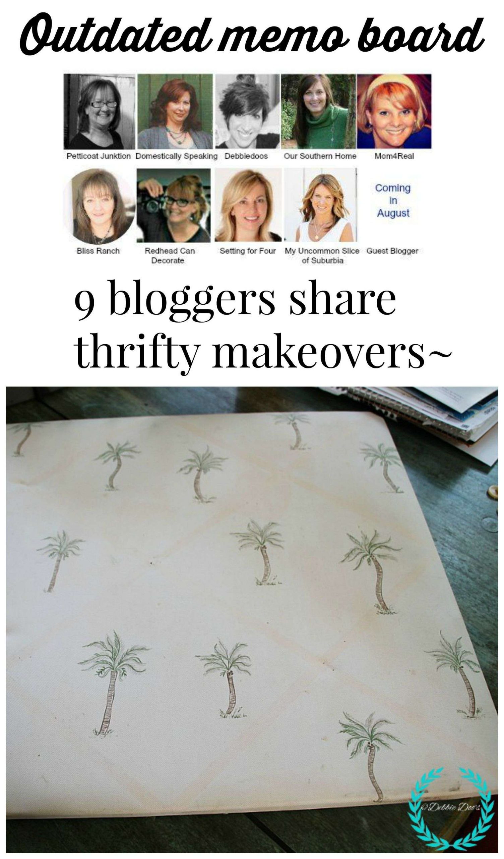
Task: Click the Petticoat Junktion caption
Action: tap(99, 156)
